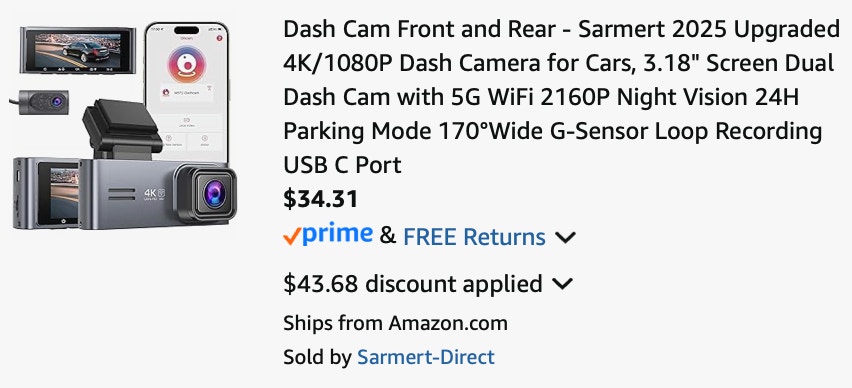Click the $34.31 price
This screenshot has width=852, height=388.
point(321,199)
